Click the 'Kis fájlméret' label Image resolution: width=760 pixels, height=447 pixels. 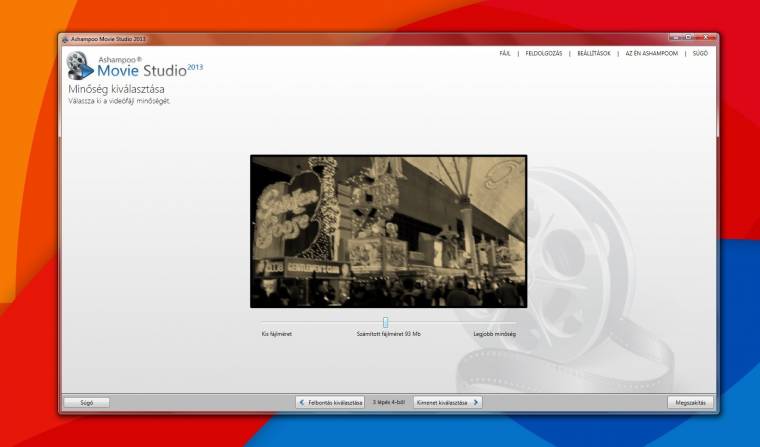277,334
